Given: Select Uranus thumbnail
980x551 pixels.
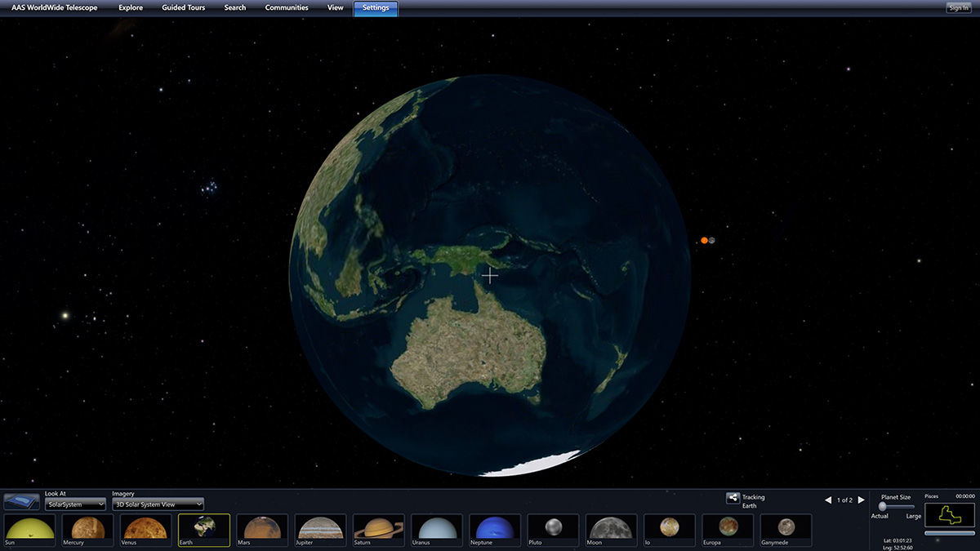Looking at the screenshot, I should (436, 530).
